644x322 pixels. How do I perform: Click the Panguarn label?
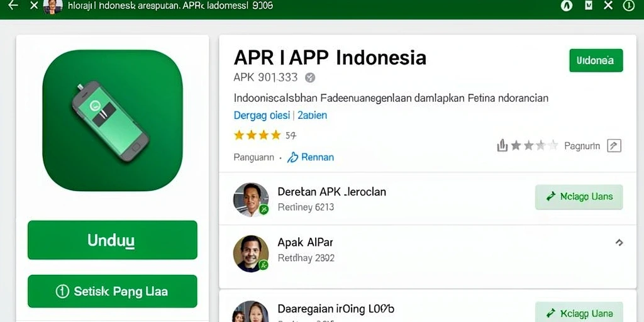point(254,157)
